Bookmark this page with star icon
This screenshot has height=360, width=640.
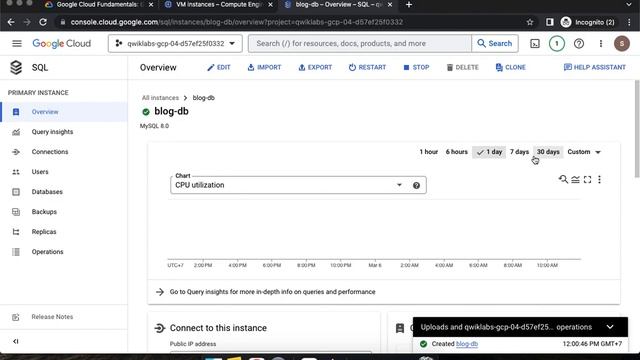tap(530, 22)
